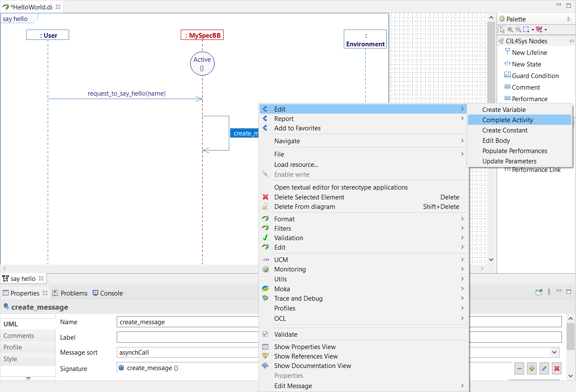Screen dimensions: 576x392
Task: Expand the Moka submenu
Action: pyautogui.click(x=364, y=289)
